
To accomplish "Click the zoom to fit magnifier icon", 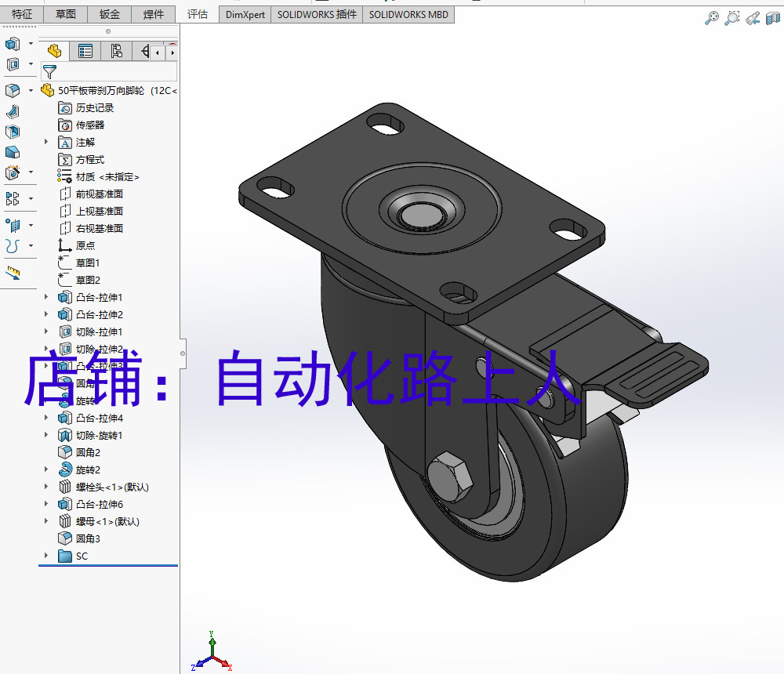I will (712, 18).
